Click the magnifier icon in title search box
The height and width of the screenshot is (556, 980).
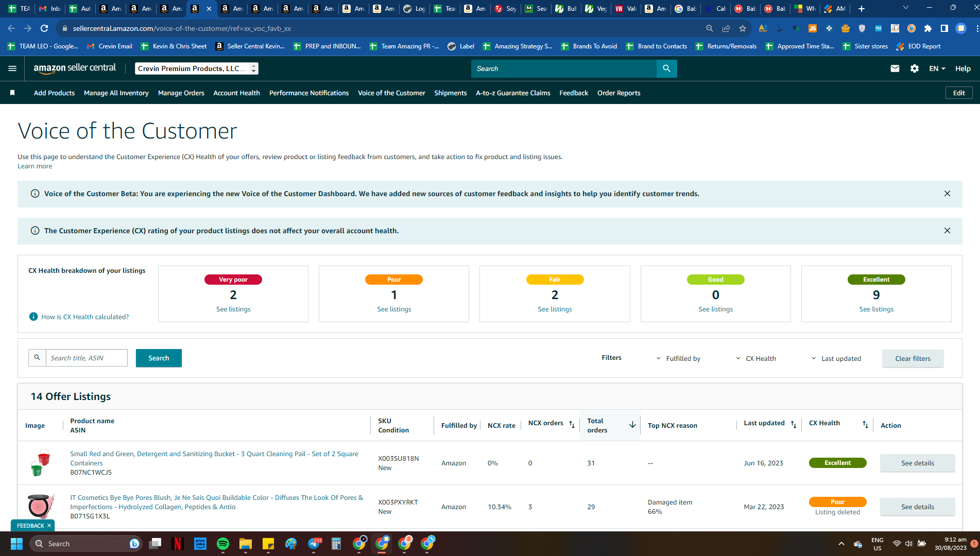tap(37, 358)
